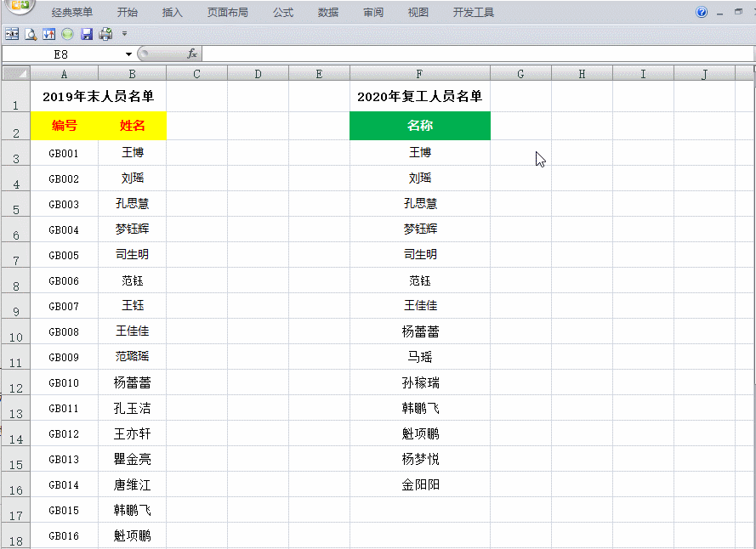
Task: Select 唐维江 in column B
Action: coord(132,484)
